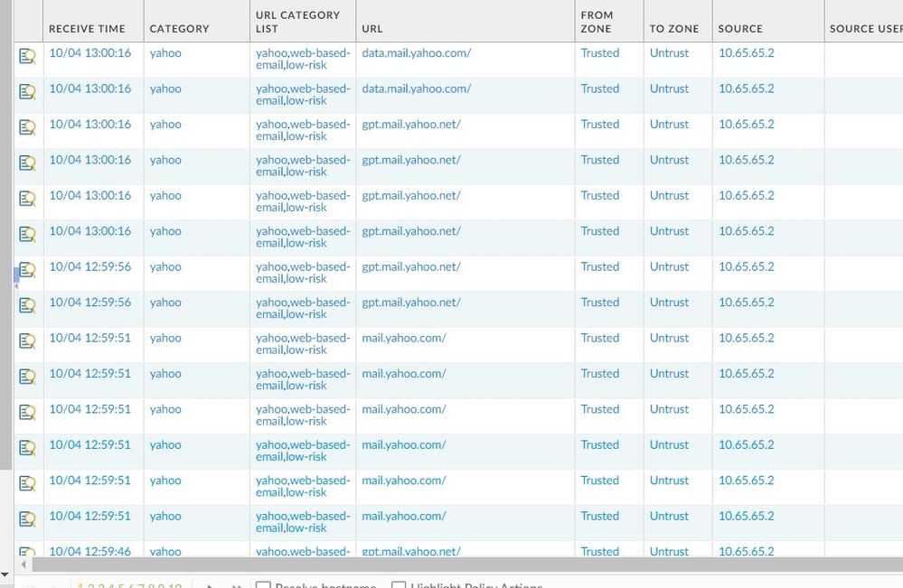Click gpt.mail.yahoo.net/ URL in second 12:59:56 row

point(411,303)
